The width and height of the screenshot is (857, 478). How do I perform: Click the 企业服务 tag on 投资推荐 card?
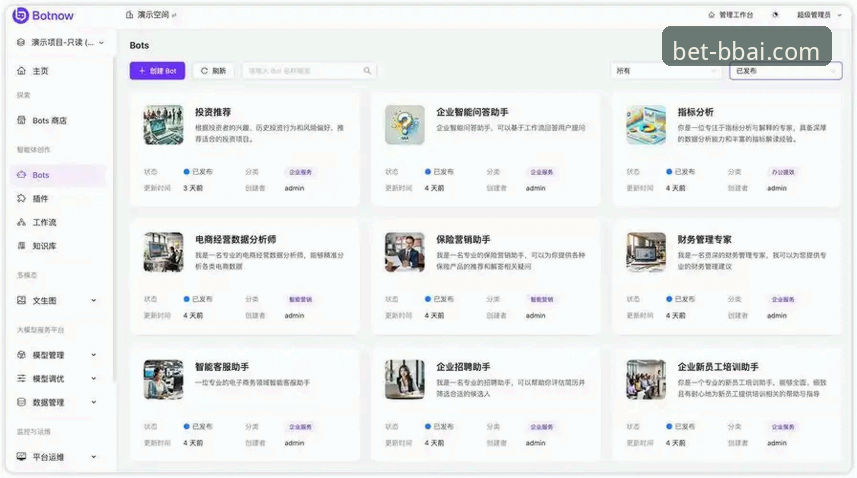300,172
